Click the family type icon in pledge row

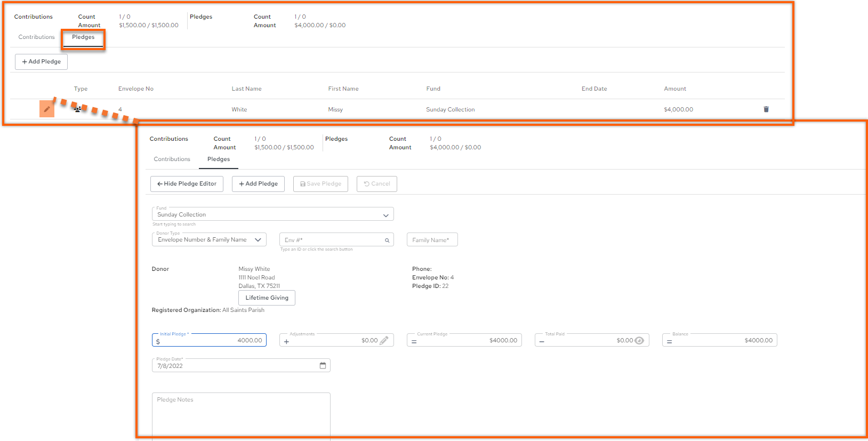pyautogui.click(x=78, y=109)
